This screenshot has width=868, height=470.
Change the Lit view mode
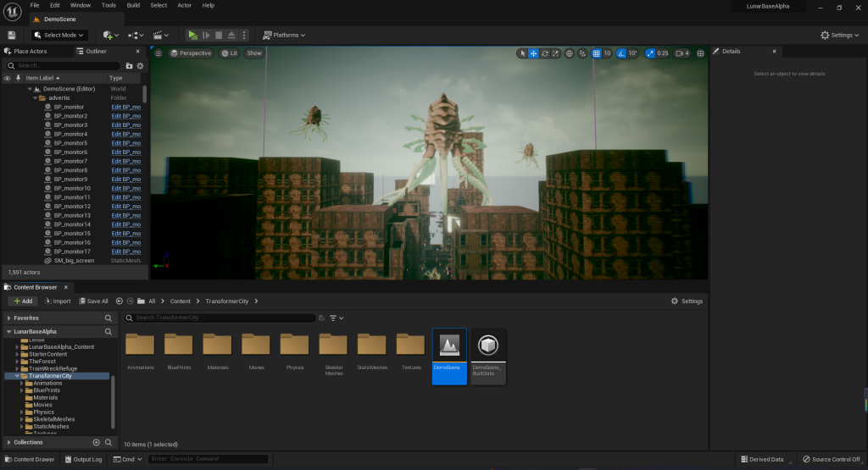pyautogui.click(x=229, y=53)
